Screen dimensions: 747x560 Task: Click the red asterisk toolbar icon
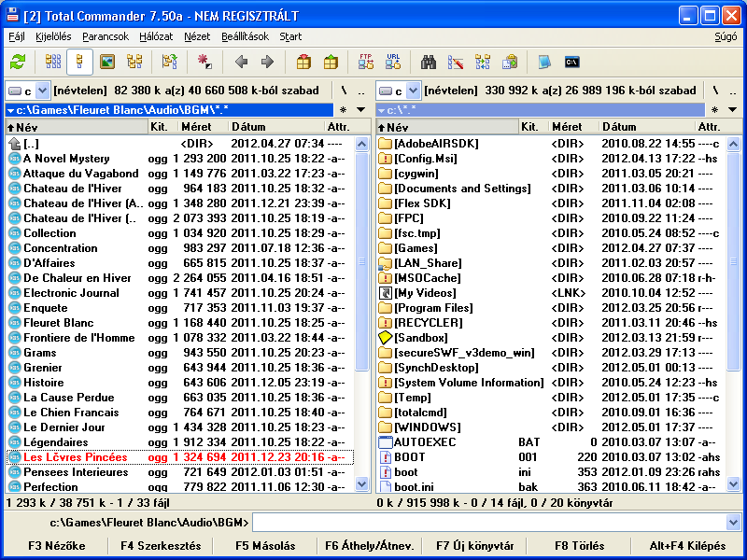click(x=204, y=62)
